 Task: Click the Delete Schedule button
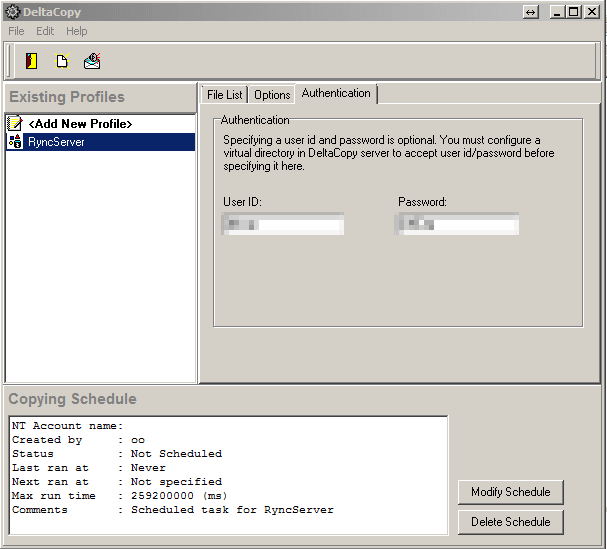[x=511, y=522]
